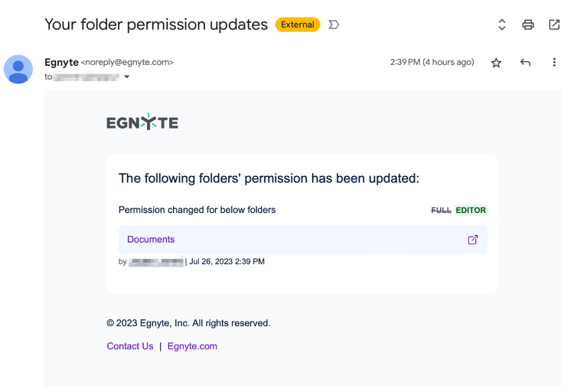Click the label importance marker icon

click(334, 24)
